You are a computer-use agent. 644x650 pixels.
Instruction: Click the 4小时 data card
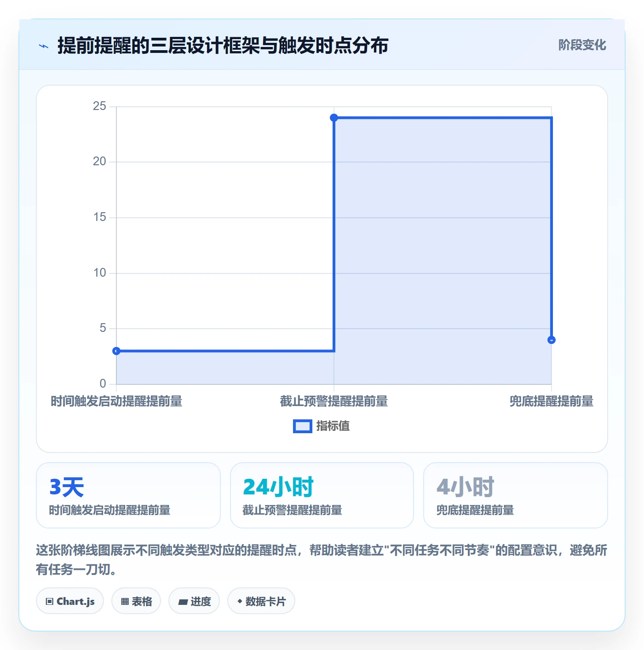tap(516, 495)
